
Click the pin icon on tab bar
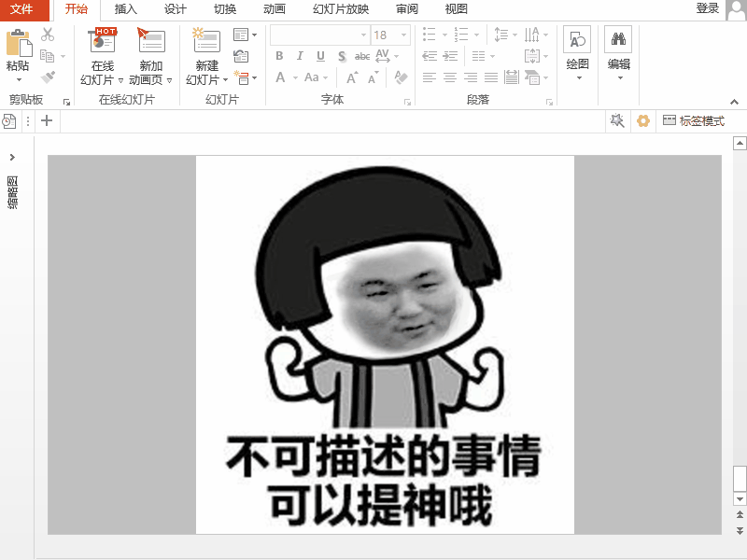[x=617, y=120]
